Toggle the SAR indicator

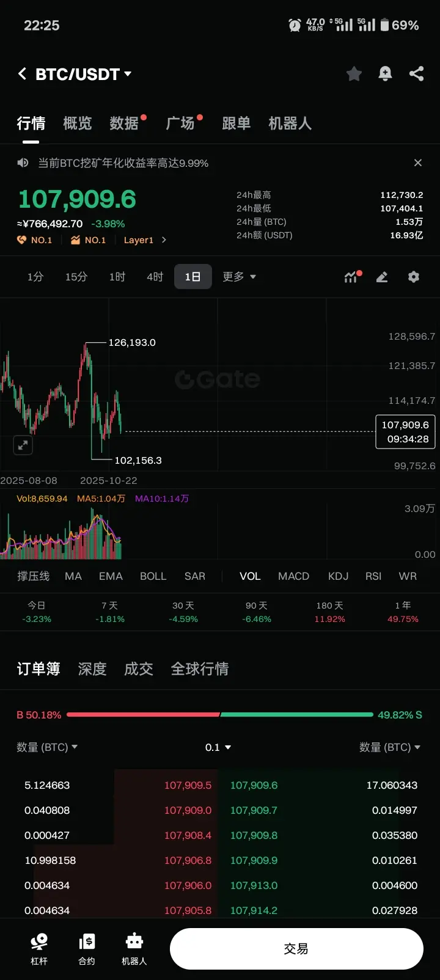195,576
